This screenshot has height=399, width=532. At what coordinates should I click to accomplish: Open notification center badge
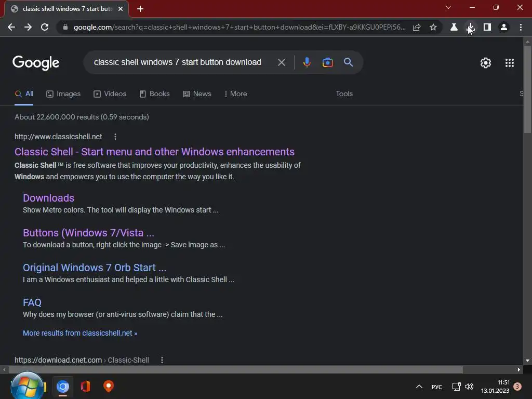tap(517, 387)
